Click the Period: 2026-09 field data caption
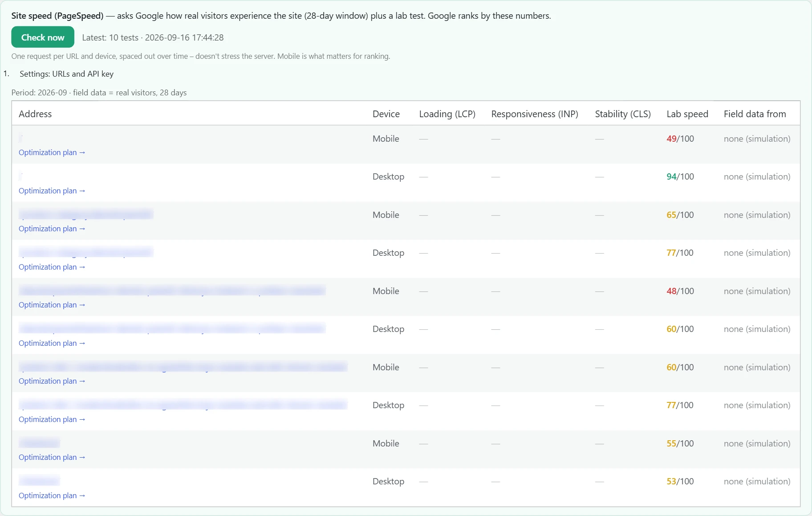The width and height of the screenshot is (812, 516). [x=99, y=93]
